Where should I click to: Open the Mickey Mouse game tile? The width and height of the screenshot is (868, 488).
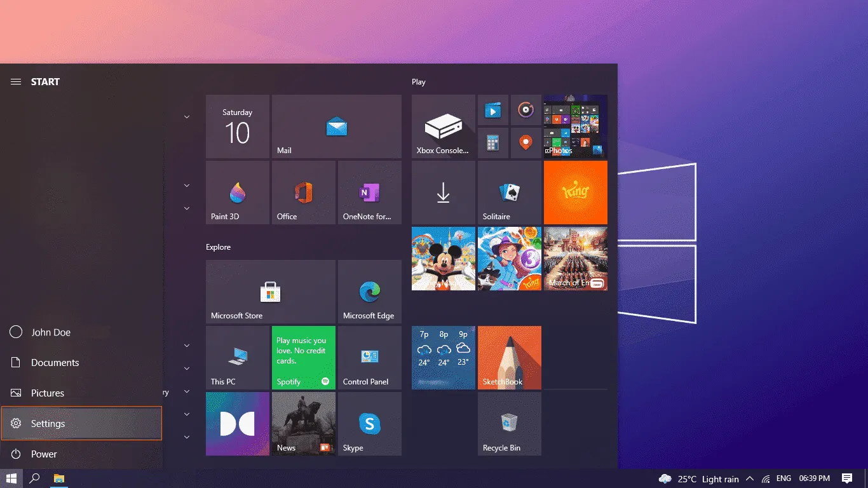(444, 259)
